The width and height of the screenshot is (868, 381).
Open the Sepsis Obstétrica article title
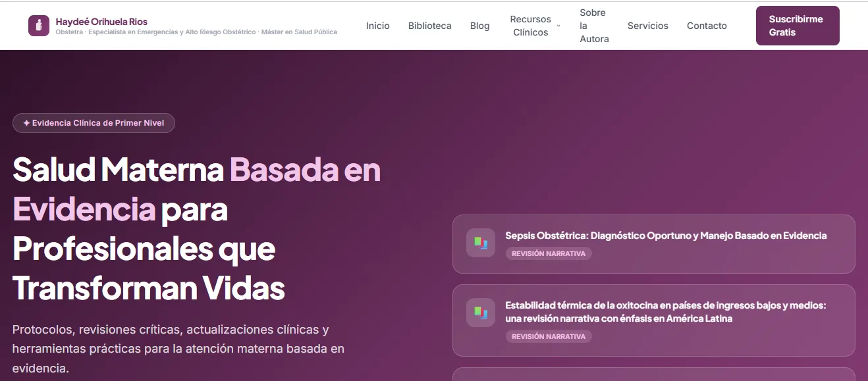[666, 236]
